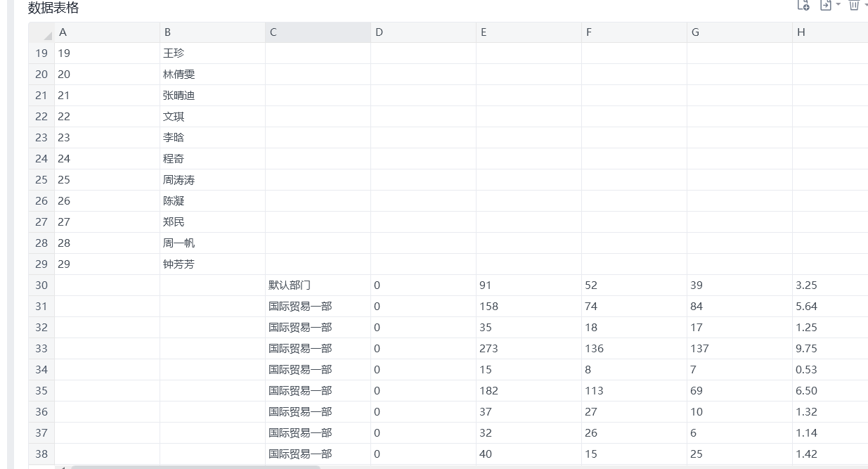The height and width of the screenshot is (469, 868).
Task: Click cell with value 5.64
Action: tap(830, 307)
